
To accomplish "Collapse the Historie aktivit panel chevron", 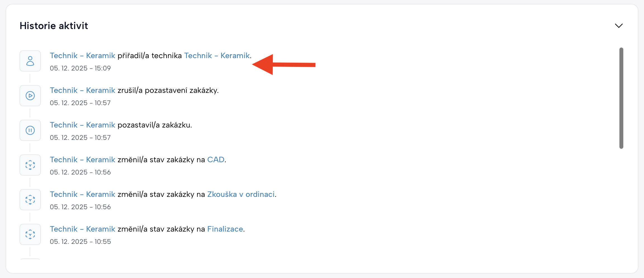I will pos(619,26).
